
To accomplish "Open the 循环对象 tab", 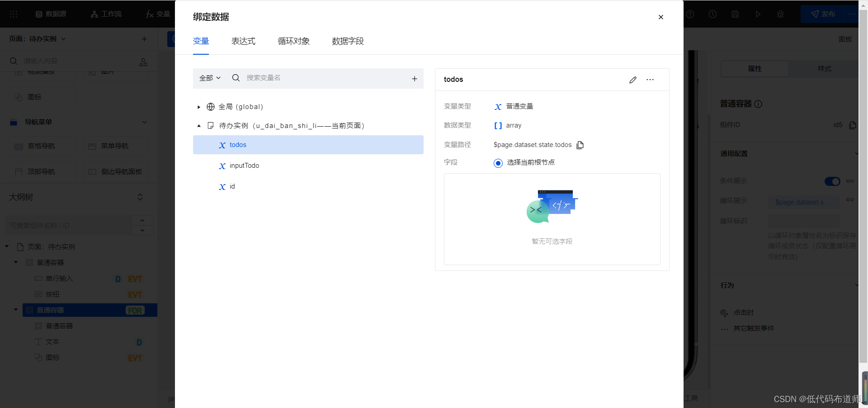I will pos(294,41).
